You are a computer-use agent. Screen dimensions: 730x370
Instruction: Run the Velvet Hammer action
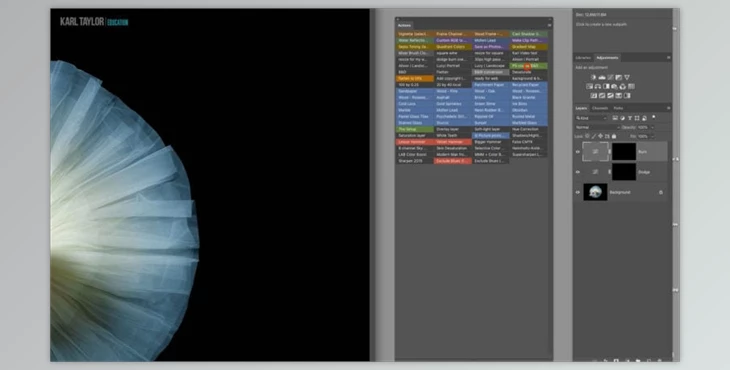[453, 142]
